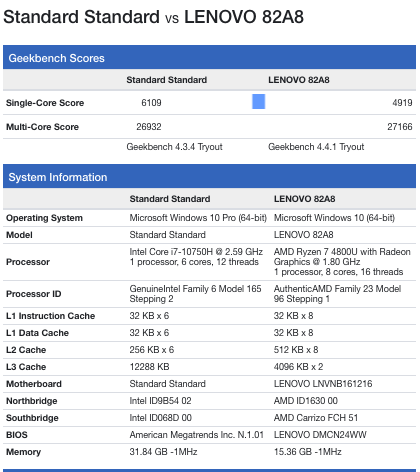
Task: Click Standard Standard header in the System Information table
Action: [x=170, y=199]
